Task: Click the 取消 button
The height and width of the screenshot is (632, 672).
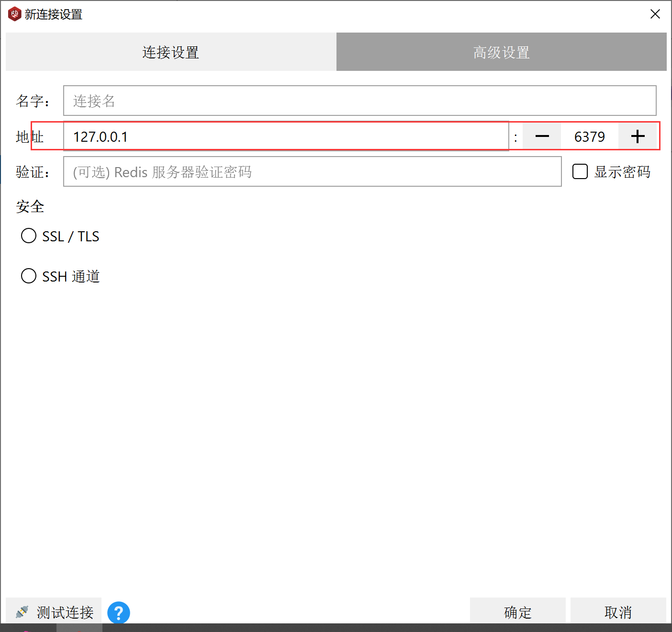Action: [618, 612]
